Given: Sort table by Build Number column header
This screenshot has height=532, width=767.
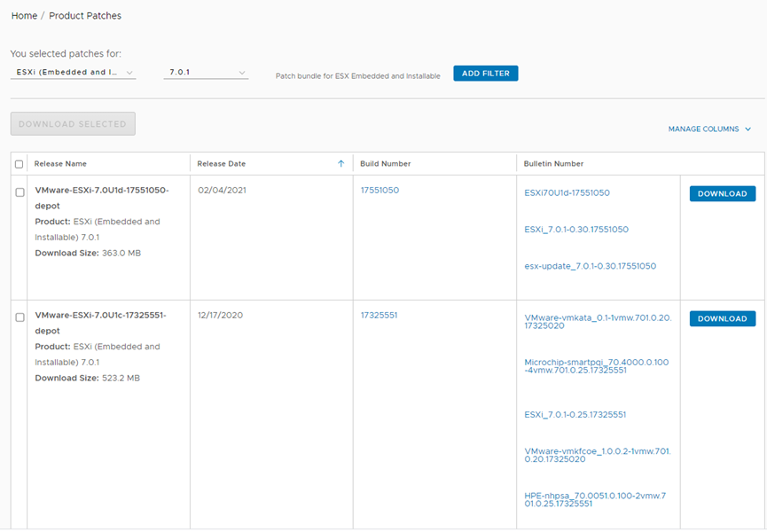Looking at the screenshot, I should coord(386,164).
